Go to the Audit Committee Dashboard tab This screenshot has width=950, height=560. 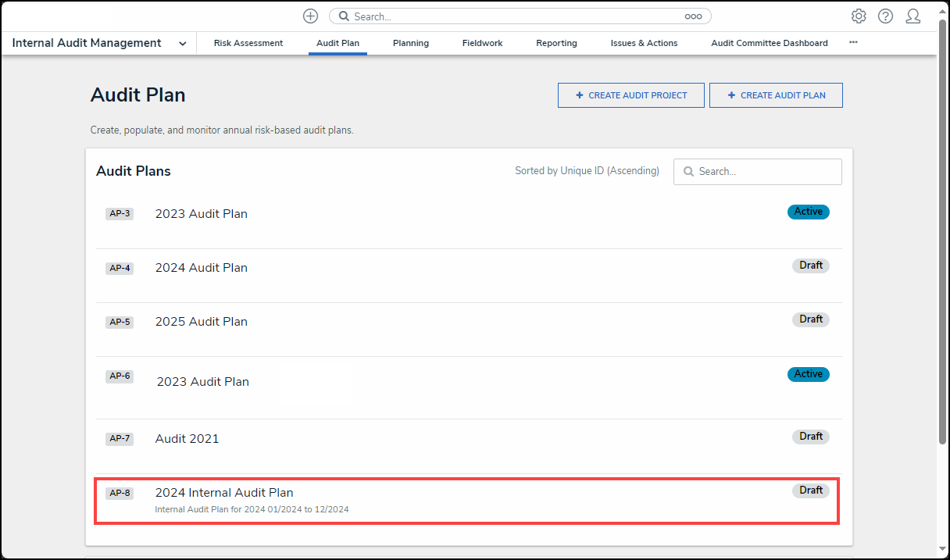769,43
